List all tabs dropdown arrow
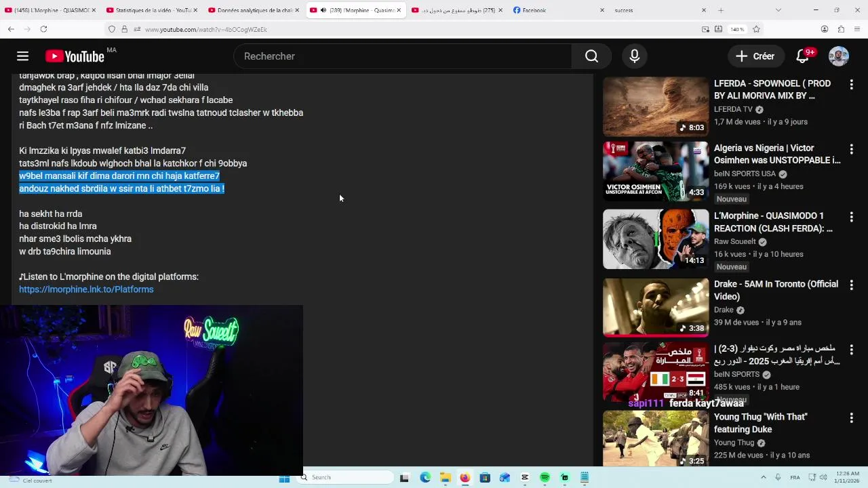The height and width of the screenshot is (488, 868). [x=778, y=10]
